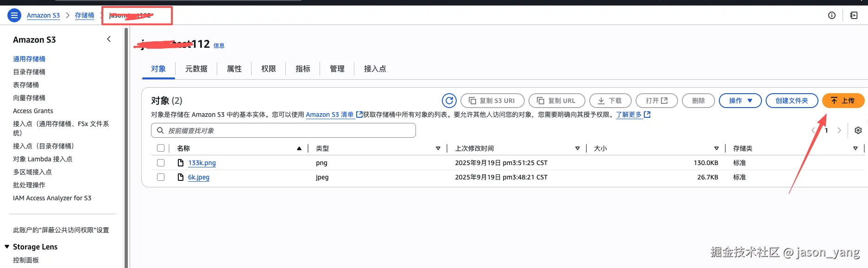The width and height of the screenshot is (868, 268).
Task: Switch to the 接入点 tab
Action: (375, 69)
